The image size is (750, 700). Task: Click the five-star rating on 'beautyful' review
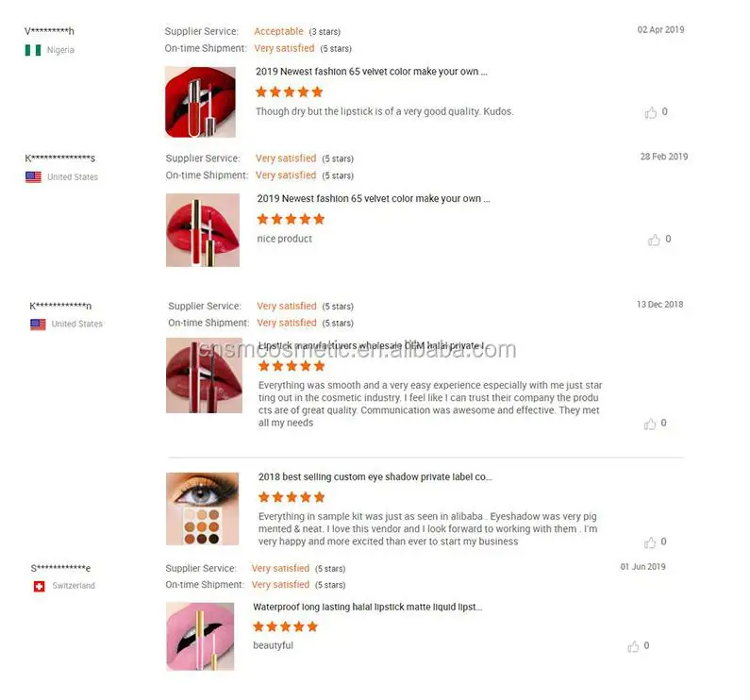pos(286,626)
